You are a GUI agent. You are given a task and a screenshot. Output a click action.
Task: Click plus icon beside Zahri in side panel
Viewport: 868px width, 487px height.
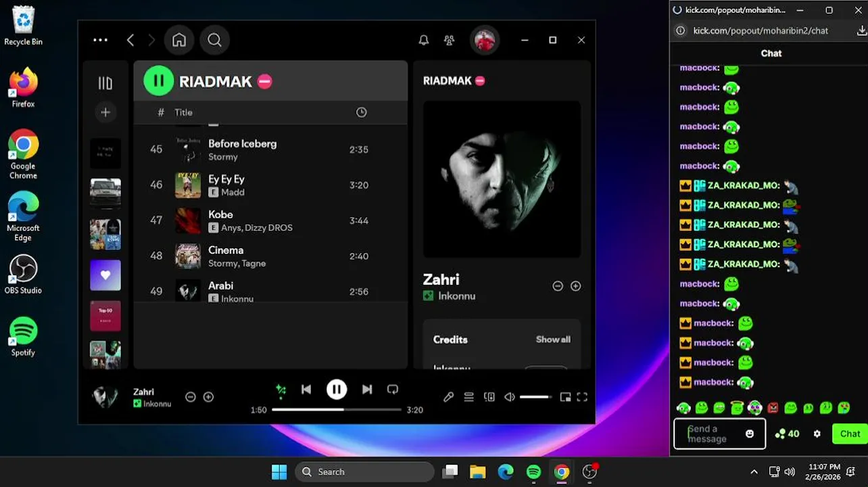[x=576, y=286]
